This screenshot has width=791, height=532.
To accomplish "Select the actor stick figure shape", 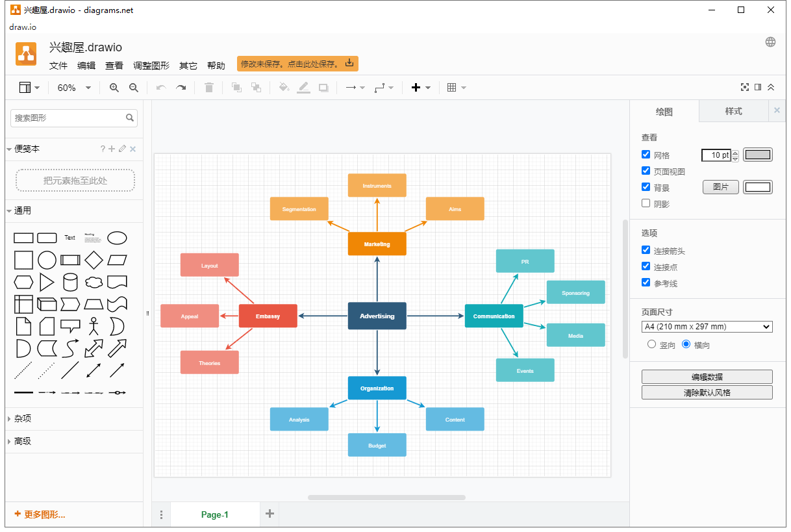I will [x=94, y=325].
